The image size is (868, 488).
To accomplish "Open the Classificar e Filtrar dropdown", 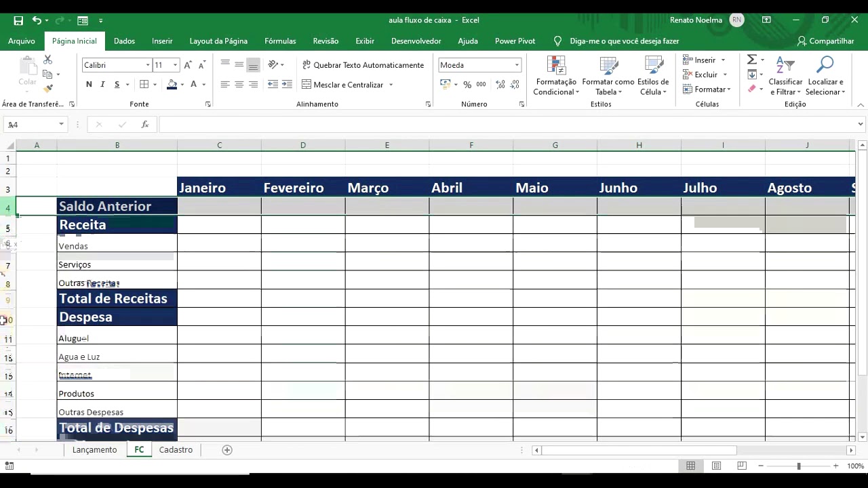I will pyautogui.click(x=785, y=76).
